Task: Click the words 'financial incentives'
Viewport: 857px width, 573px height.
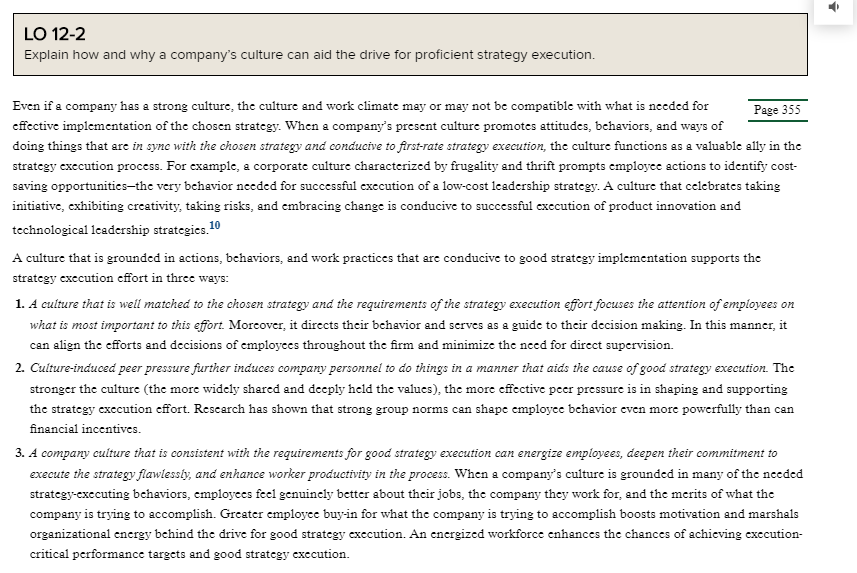Action: 84,429
